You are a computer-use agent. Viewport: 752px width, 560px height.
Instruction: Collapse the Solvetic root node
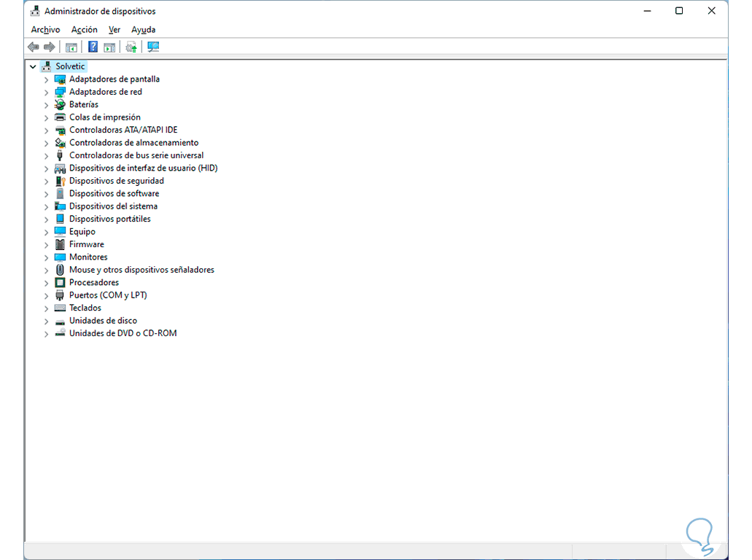click(33, 66)
